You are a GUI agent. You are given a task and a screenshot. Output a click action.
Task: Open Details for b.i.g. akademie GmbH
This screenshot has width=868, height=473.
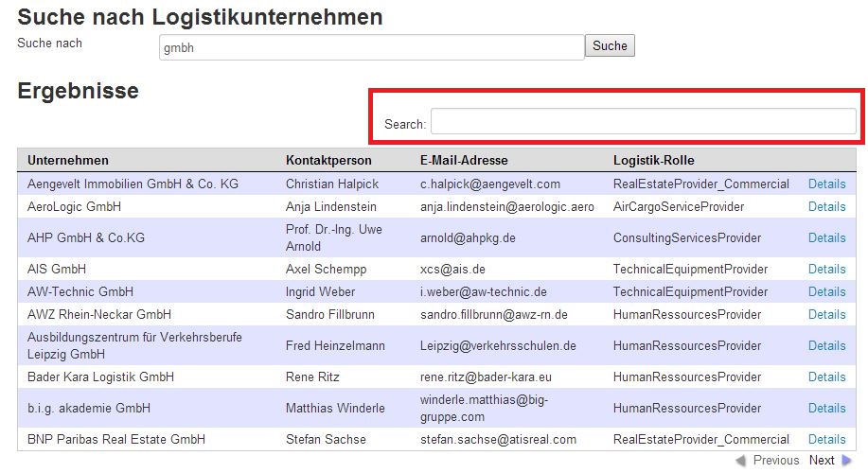point(827,409)
